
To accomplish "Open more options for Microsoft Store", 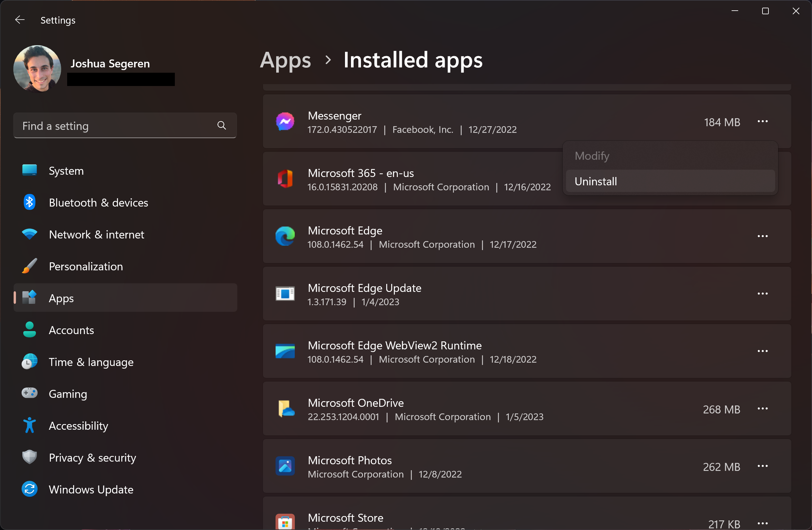I will tap(762, 523).
